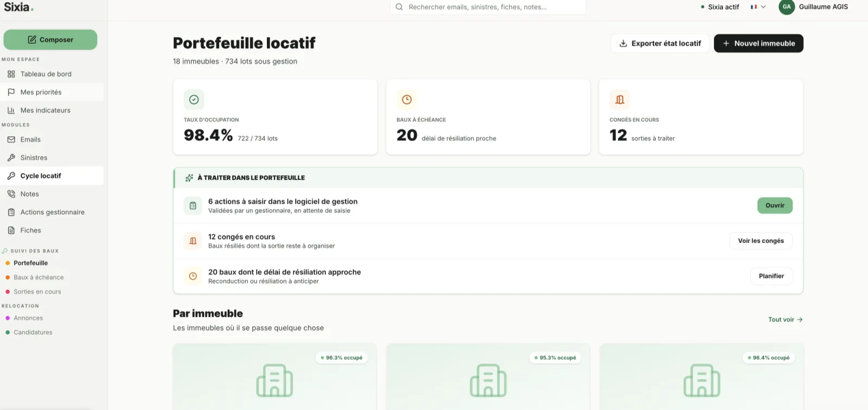The height and width of the screenshot is (410, 868).
Task: Select Portefeuille under Suivi des baux
Action: point(31,263)
